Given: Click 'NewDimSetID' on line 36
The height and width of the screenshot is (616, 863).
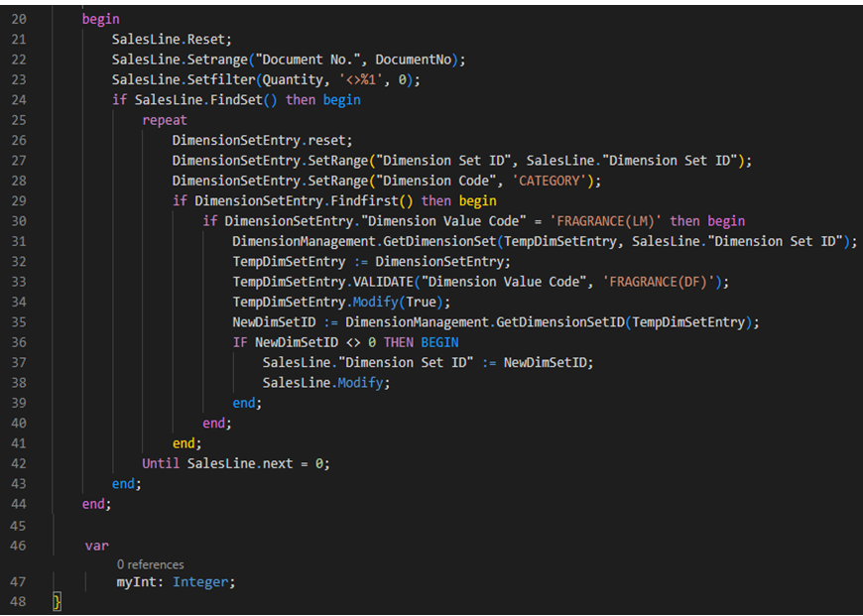Looking at the screenshot, I should point(297,342).
